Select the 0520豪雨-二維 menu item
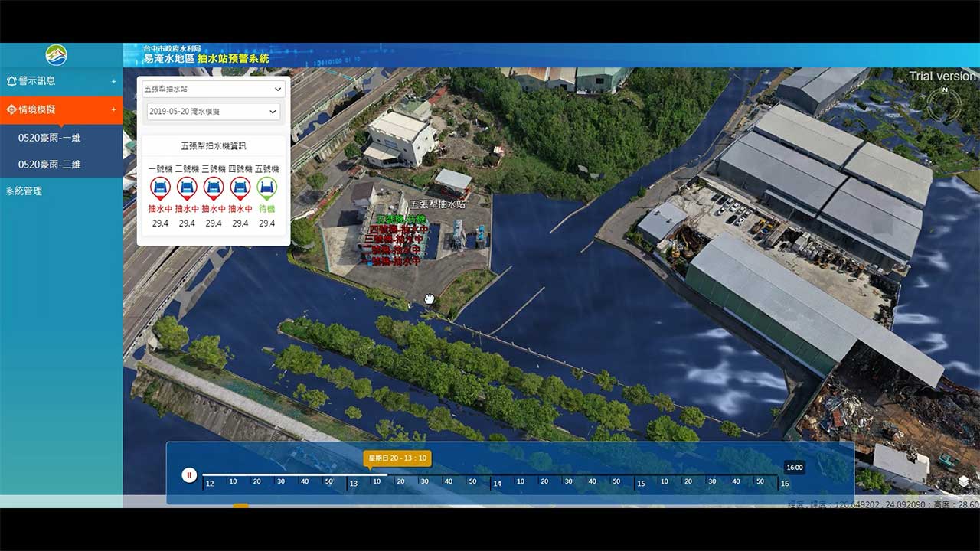The height and width of the screenshot is (551, 980). tap(50, 165)
